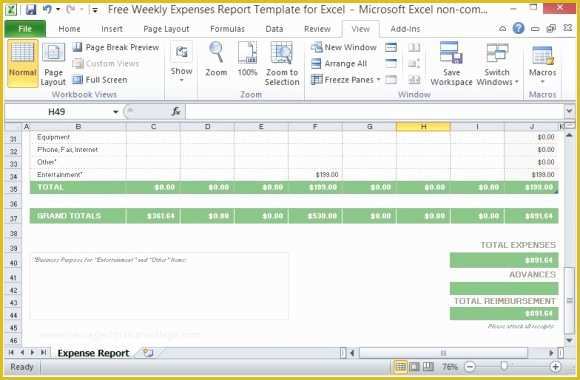
Task: Open the Undo history dropdown arrow
Action: point(58,10)
